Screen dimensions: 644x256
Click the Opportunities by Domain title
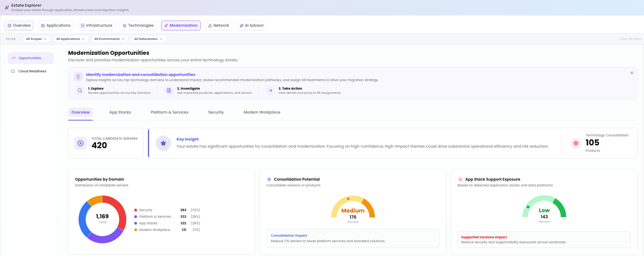[99, 179]
